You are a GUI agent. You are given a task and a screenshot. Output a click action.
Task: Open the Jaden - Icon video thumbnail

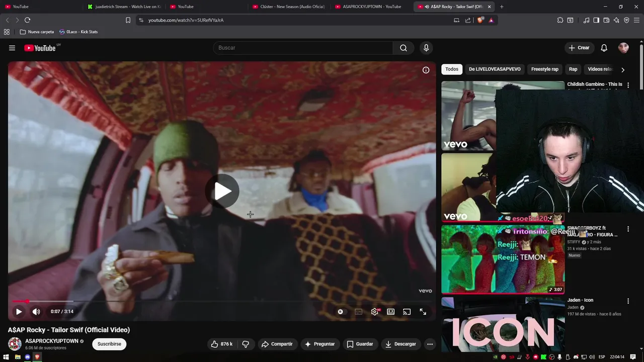pos(503,324)
